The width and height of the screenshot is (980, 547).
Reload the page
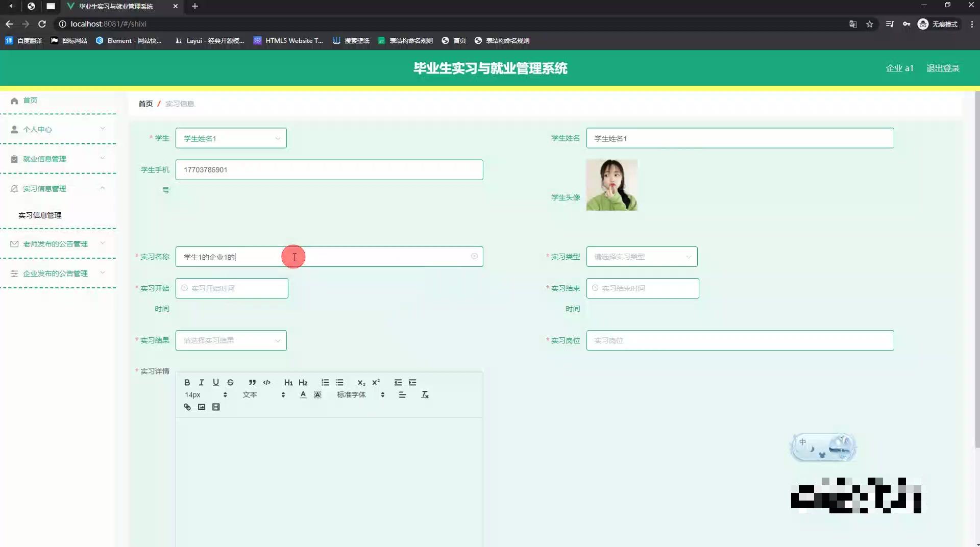point(42,24)
